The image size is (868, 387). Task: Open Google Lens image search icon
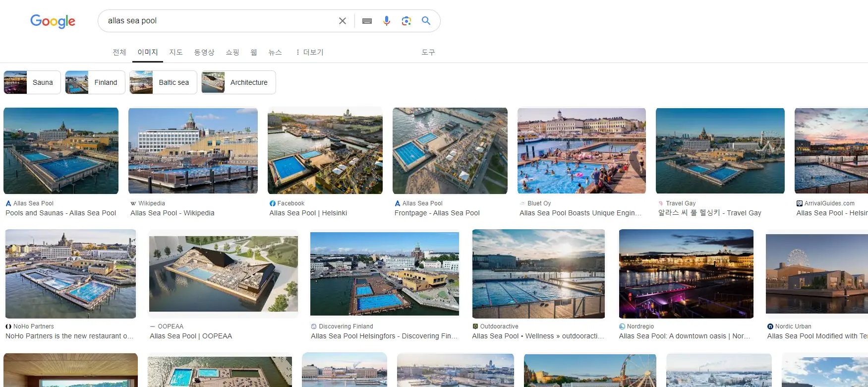tap(406, 21)
